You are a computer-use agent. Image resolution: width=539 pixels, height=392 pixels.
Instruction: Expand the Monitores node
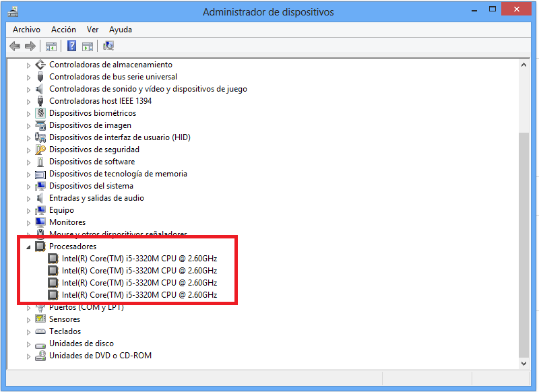28,223
